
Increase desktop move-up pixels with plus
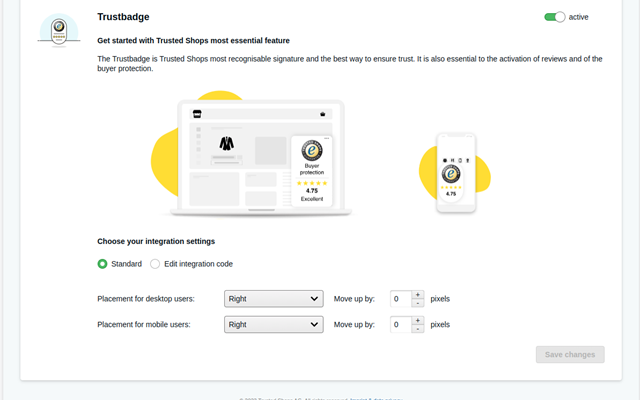click(418, 295)
